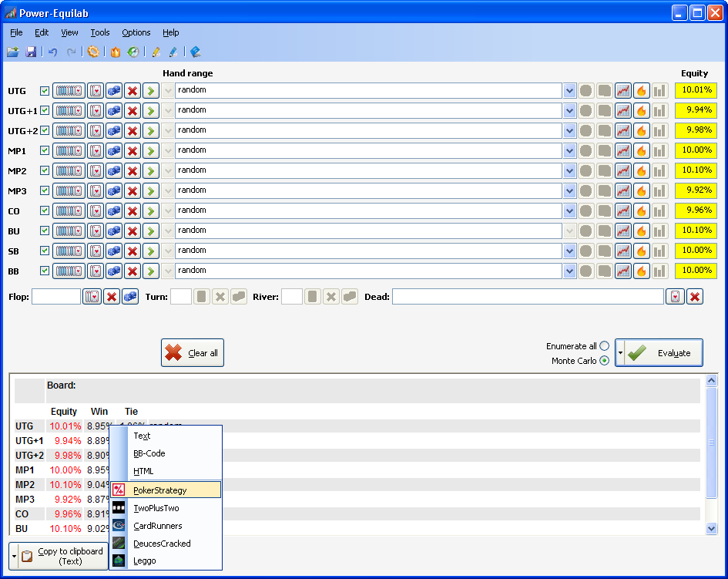Click the orange poker chip toolbar icon
This screenshot has height=579, width=728.
point(93,52)
